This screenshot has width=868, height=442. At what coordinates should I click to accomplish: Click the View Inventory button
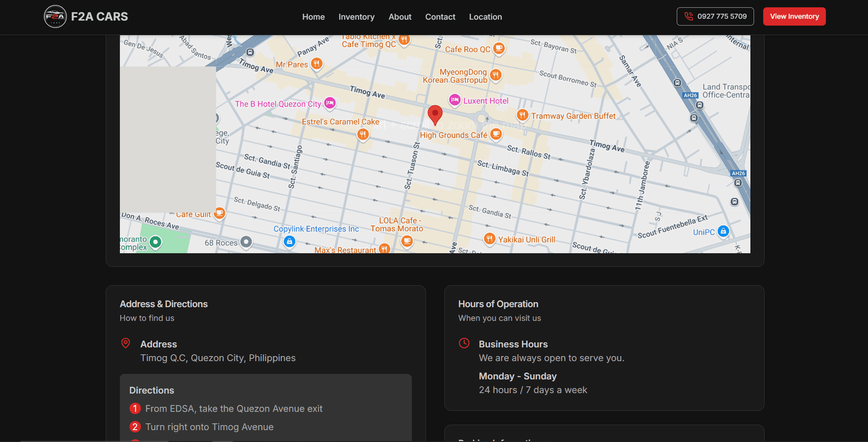[794, 16]
